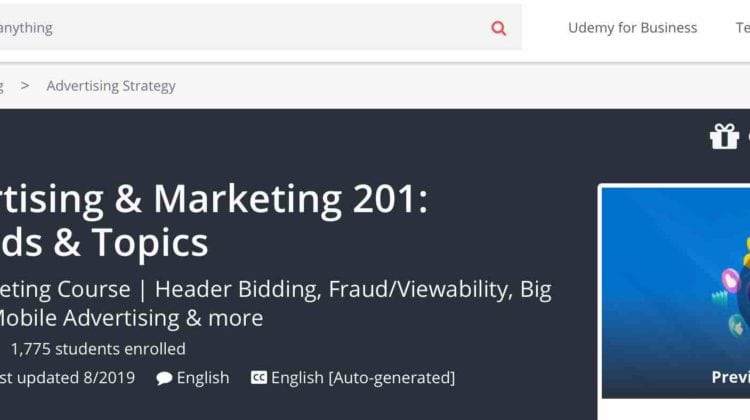Image resolution: width=750 pixels, height=420 pixels.
Task: Open the course preview video thumbnail
Action: tap(676, 293)
